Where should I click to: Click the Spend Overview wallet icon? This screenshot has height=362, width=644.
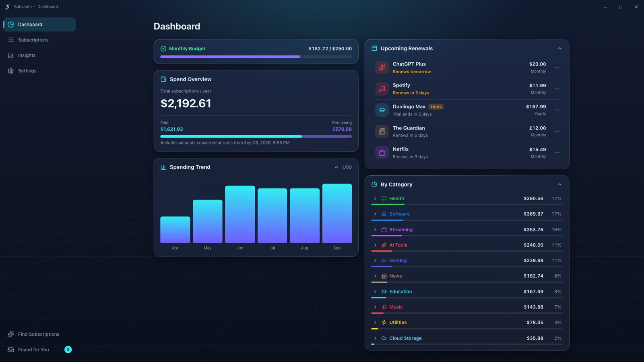[x=163, y=79]
